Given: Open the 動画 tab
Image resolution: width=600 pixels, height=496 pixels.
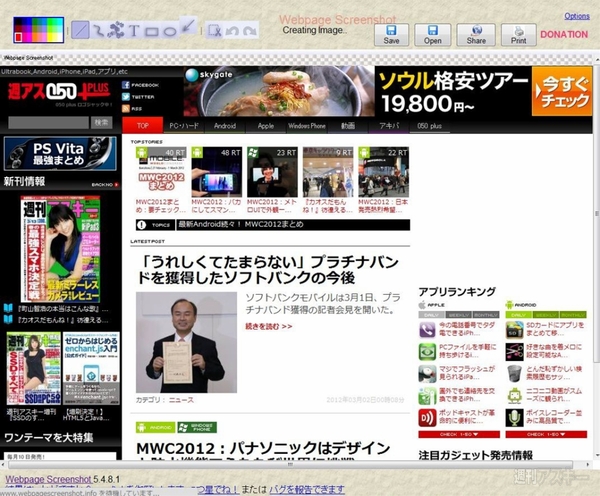Looking at the screenshot, I should (x=348, y=126).
